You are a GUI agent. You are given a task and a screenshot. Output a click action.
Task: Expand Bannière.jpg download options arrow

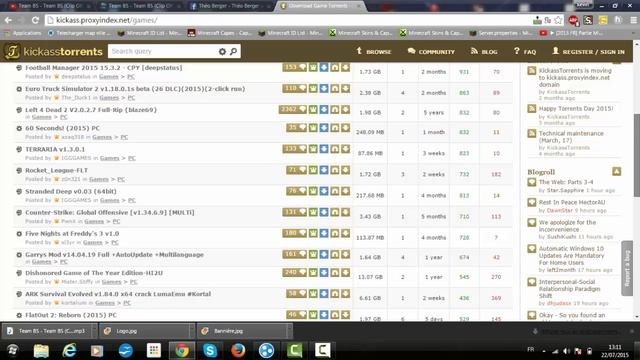[289, 331]
